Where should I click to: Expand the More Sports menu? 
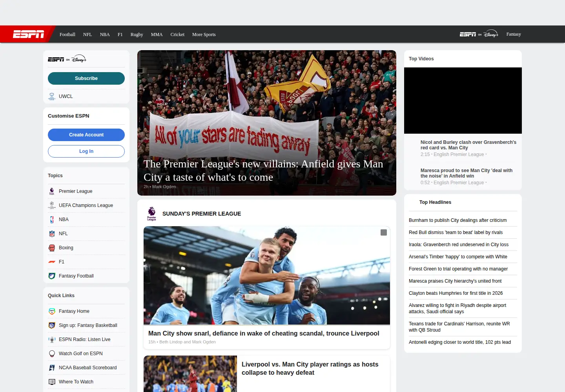(204, 34)
